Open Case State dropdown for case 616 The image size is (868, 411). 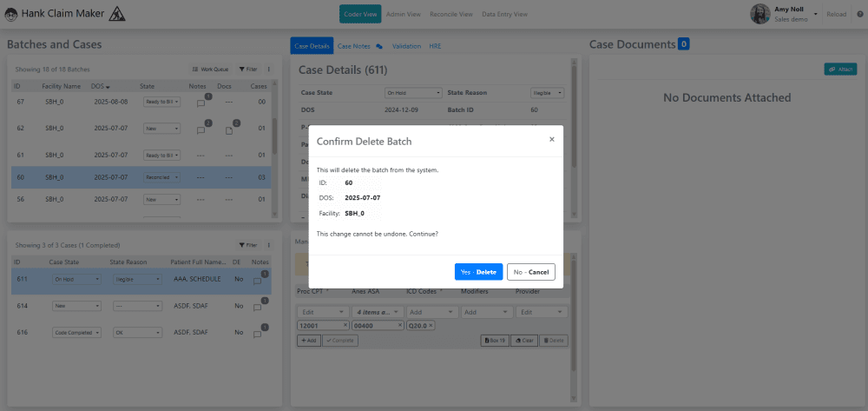(x=77, y=332)
